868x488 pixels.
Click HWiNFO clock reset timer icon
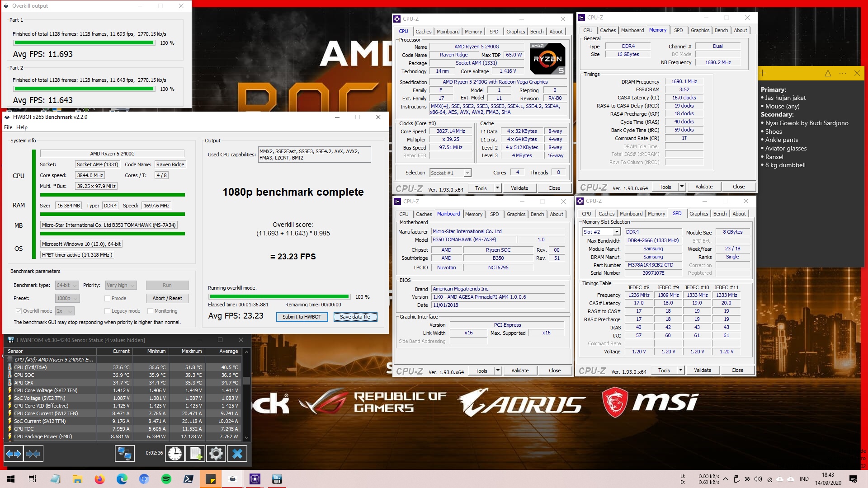(x=175, y=453)
